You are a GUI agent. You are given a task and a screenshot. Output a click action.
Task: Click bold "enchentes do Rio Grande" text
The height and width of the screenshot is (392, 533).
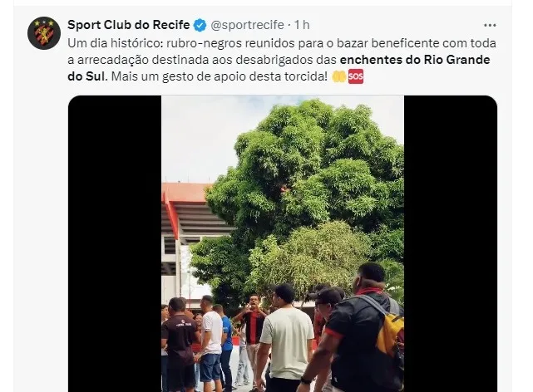[415, 60]
